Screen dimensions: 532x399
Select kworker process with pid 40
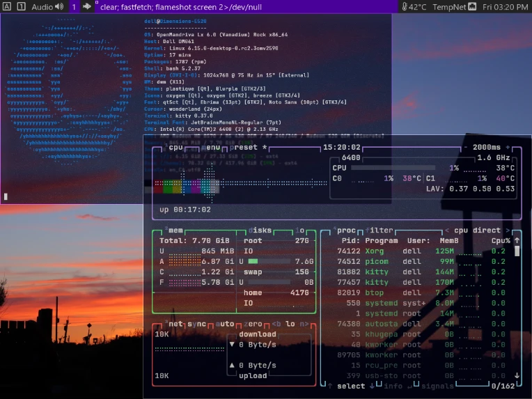pyautogui.click(x=421, y=345)
